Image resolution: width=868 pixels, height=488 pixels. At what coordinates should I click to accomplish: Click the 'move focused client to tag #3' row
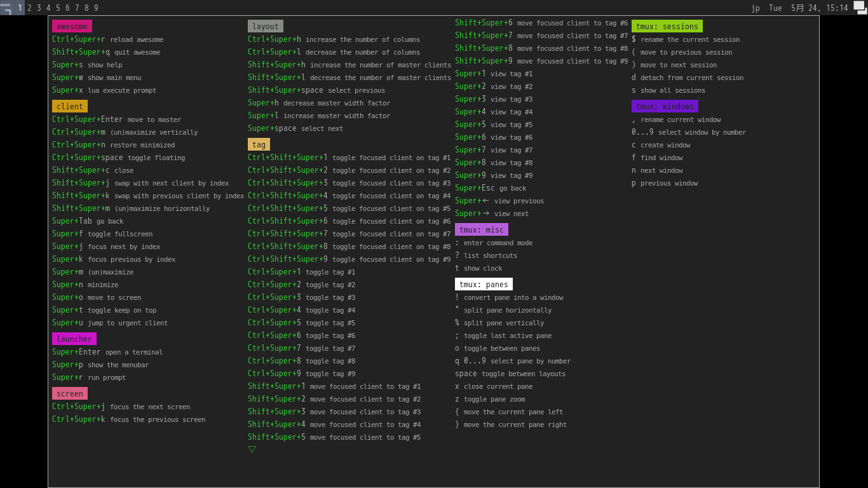tap(334, 412)
